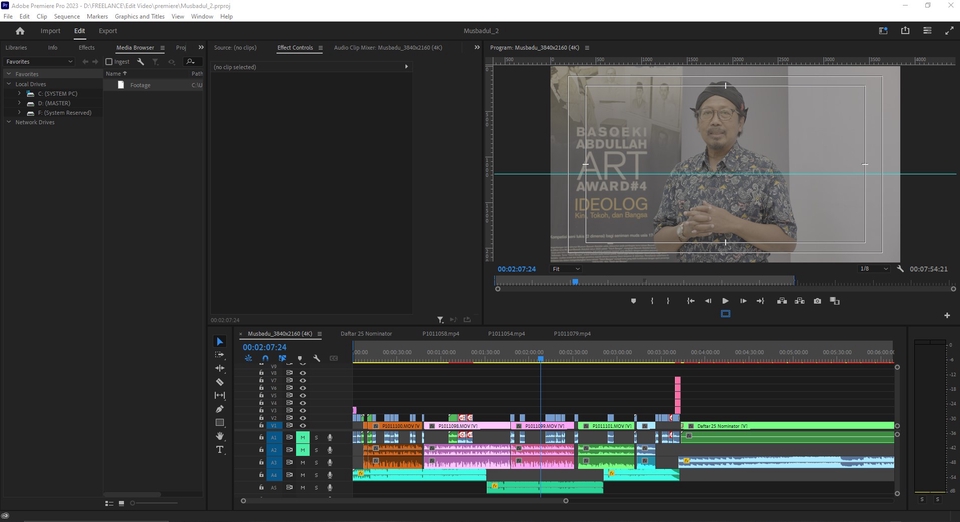Open Timeline display settings wrench
The width and height of the screenshot is (960, 522).
(x=317, y=358)
